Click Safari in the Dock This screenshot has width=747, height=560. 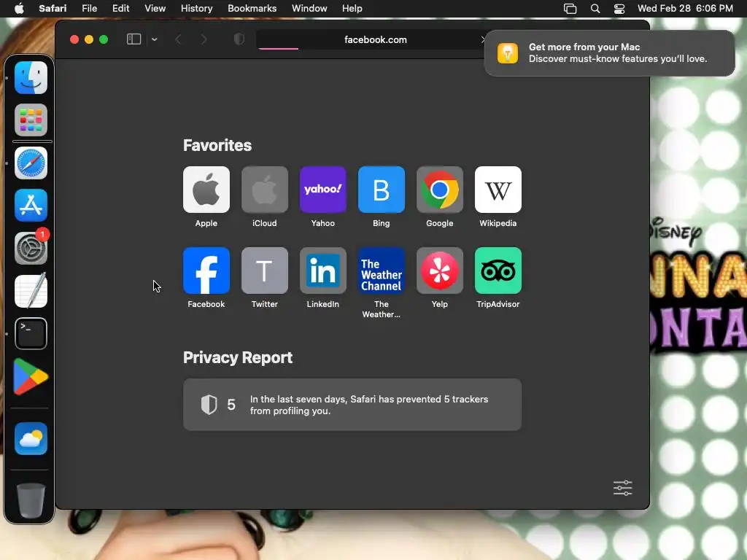(31, 163)
